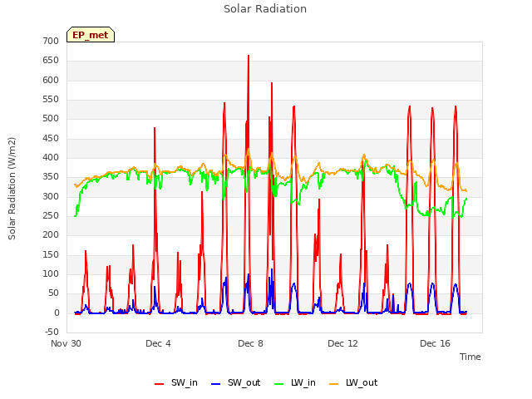
Task: Toggle the LW_in series in legend
Action: pos(295,383)
